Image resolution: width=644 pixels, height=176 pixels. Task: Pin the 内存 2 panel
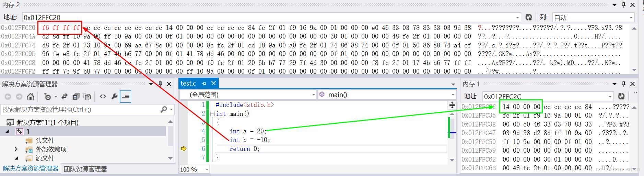coord(624,5)
